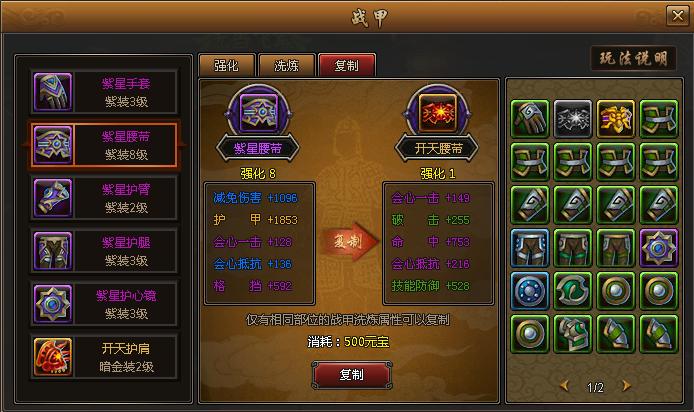Click the source 紫星腰带 belt slot icon
The height and width of the screenshot is (412, 694).
coord(258,112)
